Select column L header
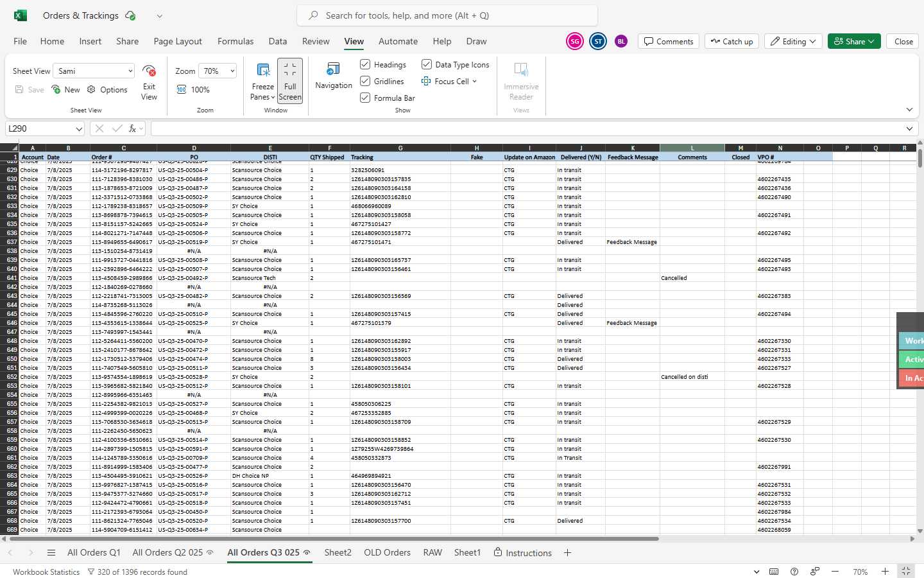The height and width of the screenshot is (578, 924). pyautogui.click(x=692, y=148)
